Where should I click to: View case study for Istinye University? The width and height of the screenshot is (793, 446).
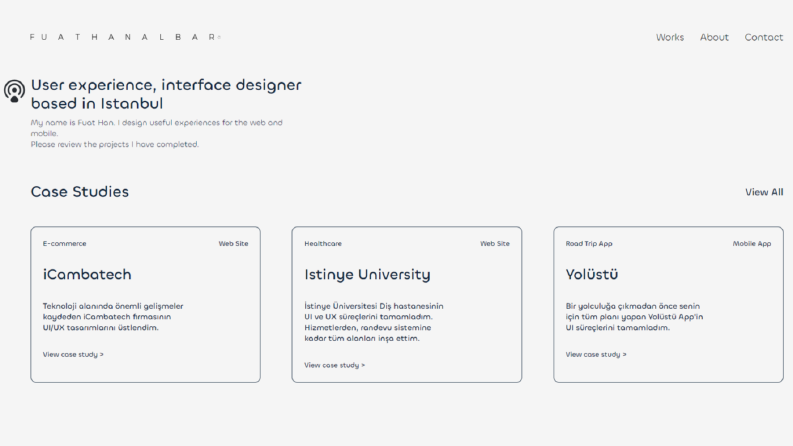(x=334, y=365)
